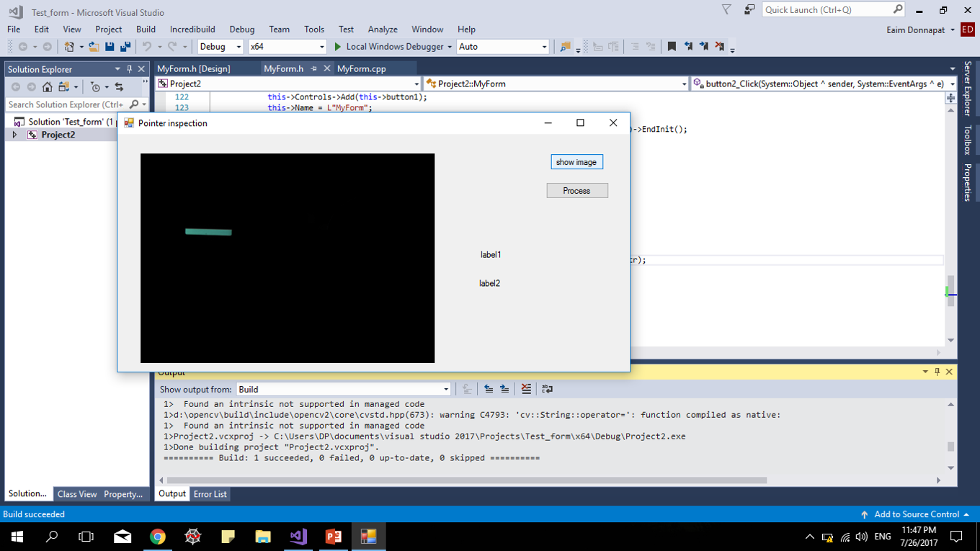This screenshot has width=980, height=551.
Task: Click the Solution Explorer folder view switch icon
Action: (x=63, y=87)
